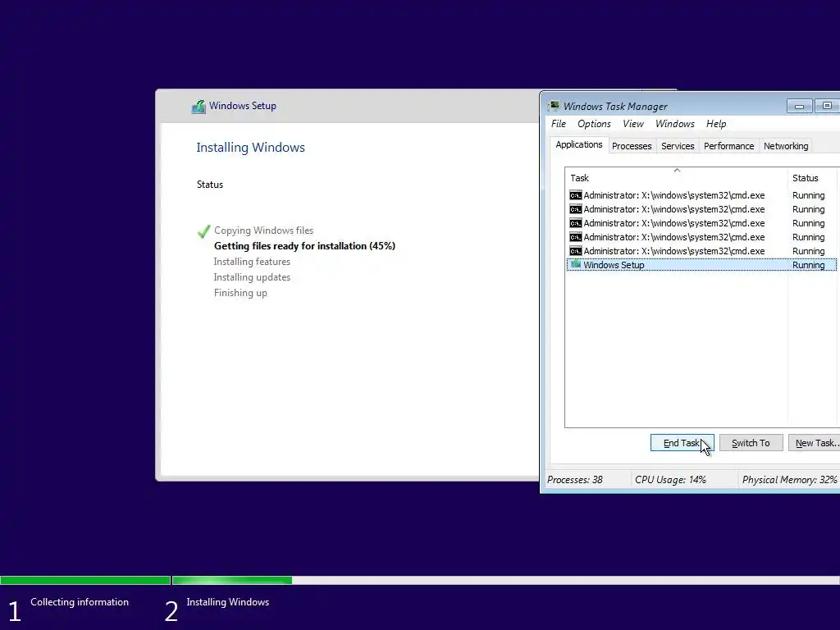This screenshot has width=840, height=630.
Task: Click the Windows Setup window title text
Action: (242, 106)
